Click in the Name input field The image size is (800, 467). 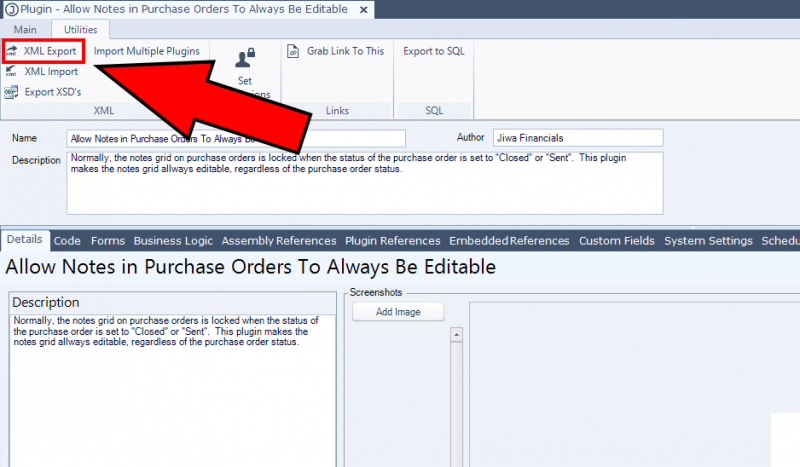click(236, 139)
